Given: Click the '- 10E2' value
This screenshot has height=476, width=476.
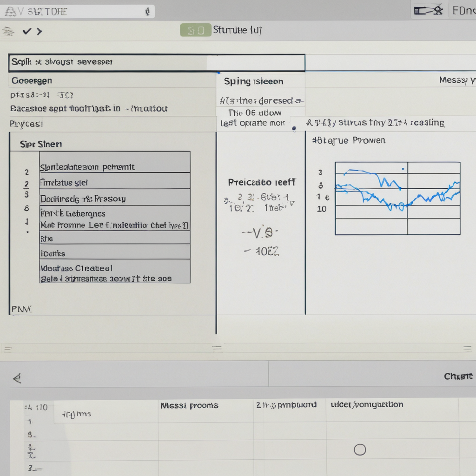Looking at the screenshot, I should coord(261,251).
